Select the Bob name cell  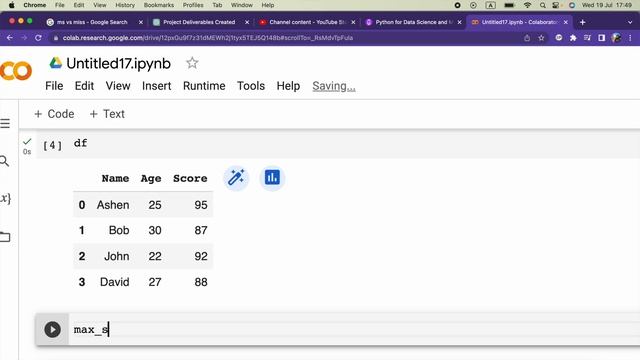119,230
